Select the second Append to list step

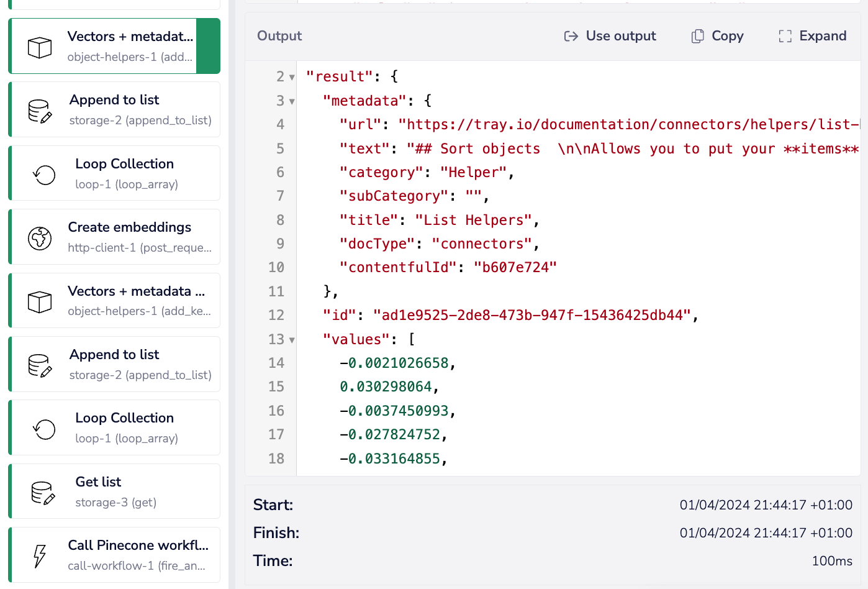click(x=140, y=364)
